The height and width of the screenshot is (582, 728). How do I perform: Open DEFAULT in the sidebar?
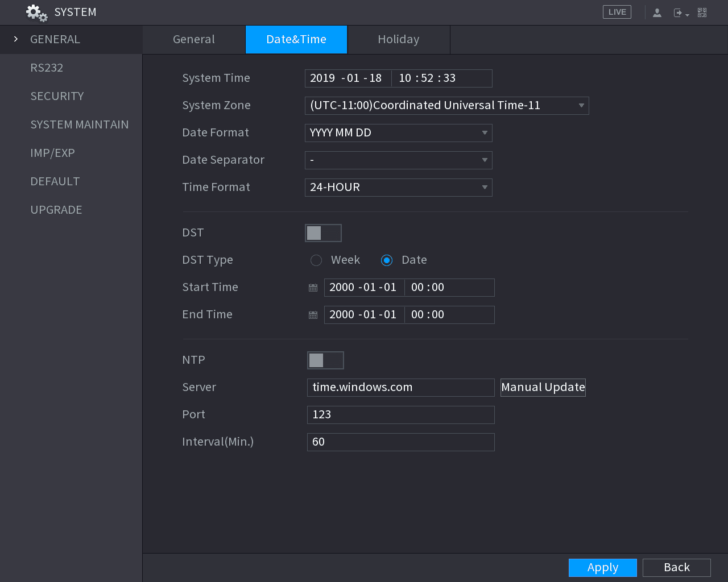point(71,182)
